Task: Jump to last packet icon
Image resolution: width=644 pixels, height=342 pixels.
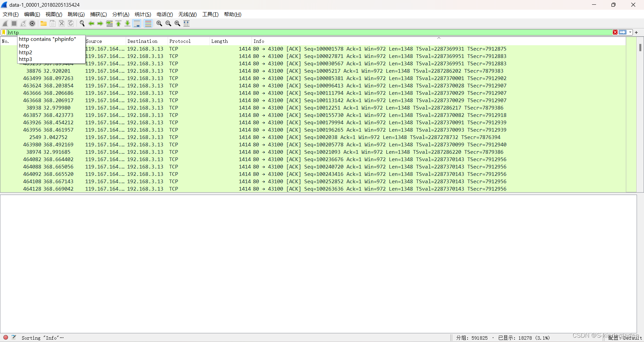Action: coord(127,23)
